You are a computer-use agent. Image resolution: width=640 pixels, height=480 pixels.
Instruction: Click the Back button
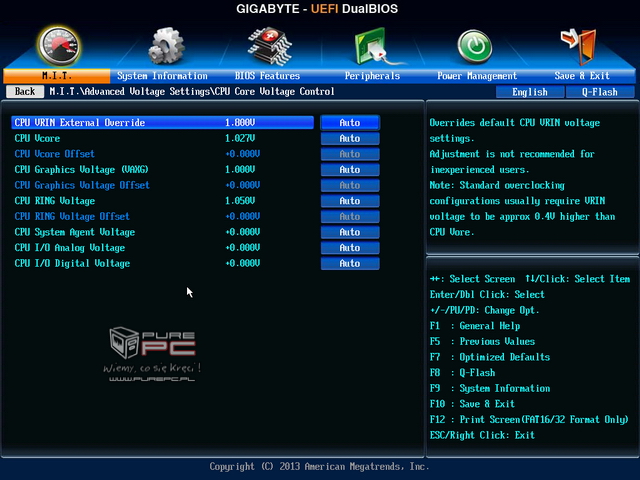pos(25,91)
